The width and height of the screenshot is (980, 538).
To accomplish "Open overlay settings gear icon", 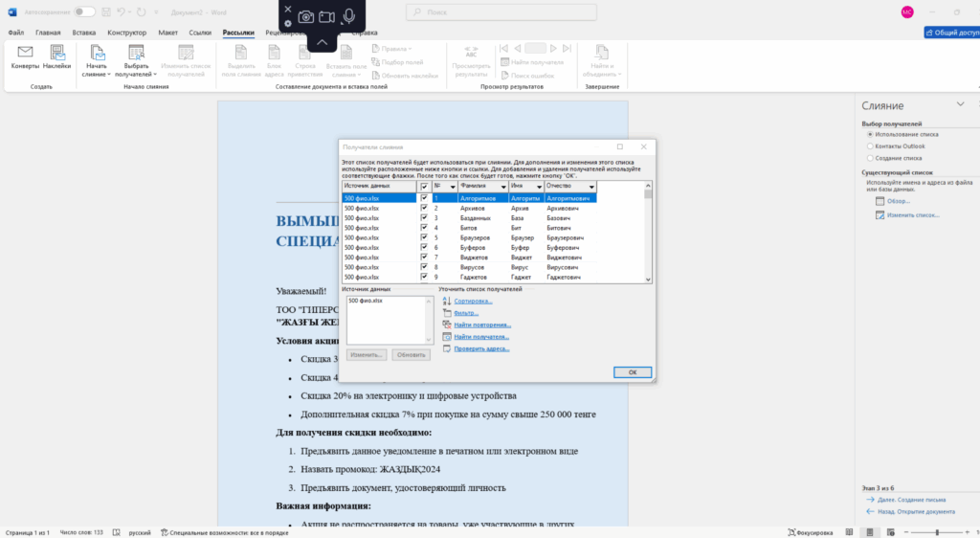I will pyautogui.click(x=287, y=24).
